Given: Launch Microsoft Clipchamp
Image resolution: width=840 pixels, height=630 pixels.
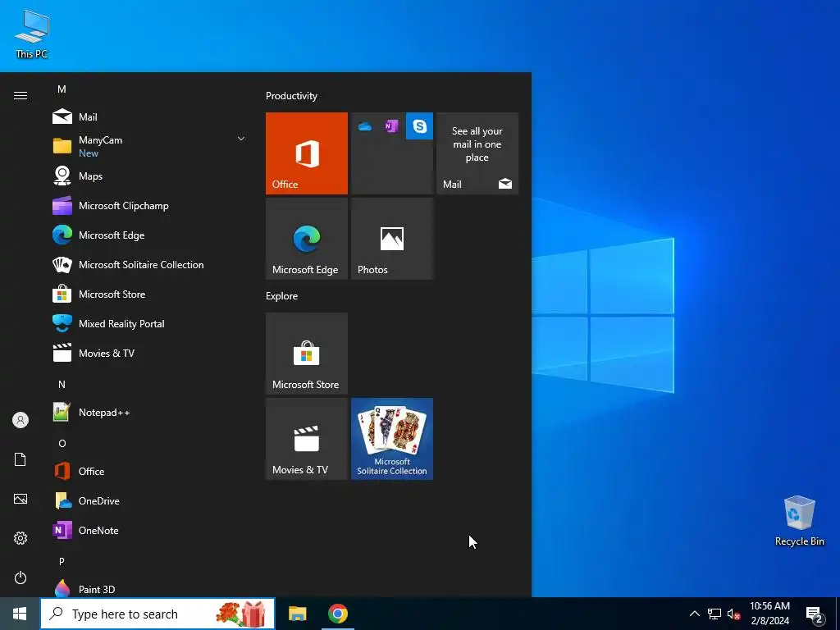Looking at the screenshot, I should tap(150, 205).
